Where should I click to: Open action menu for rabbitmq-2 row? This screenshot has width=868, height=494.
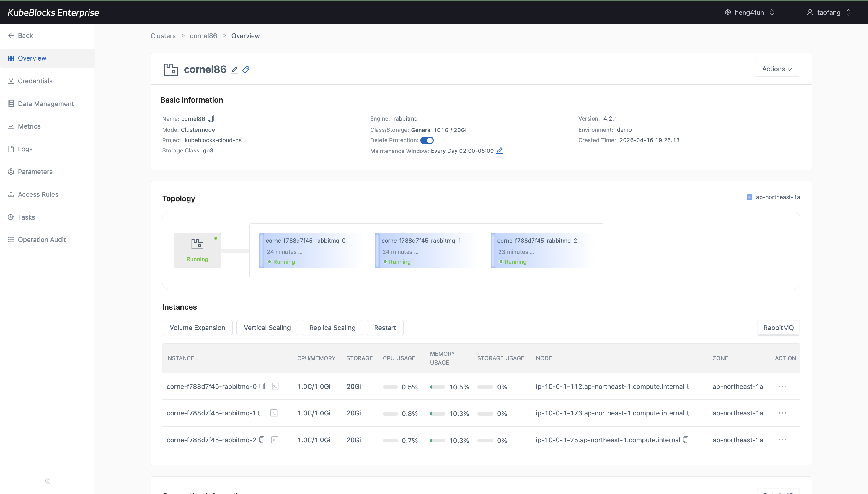[782, 440]
